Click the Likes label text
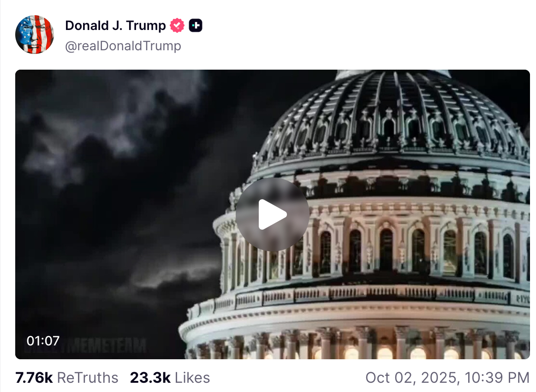The width and height of the screenshot is (536, 392). coord(192,378)
